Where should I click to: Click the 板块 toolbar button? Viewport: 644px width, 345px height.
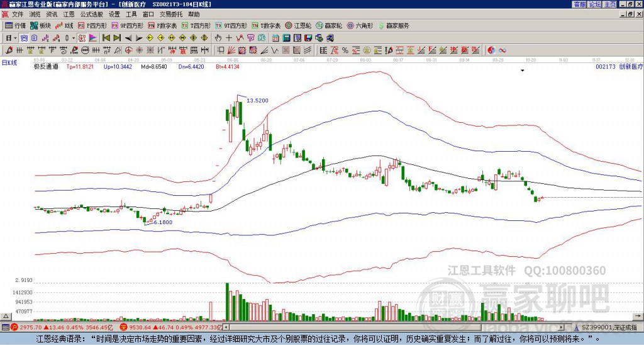pyautogui.click(x=41, y=25)
